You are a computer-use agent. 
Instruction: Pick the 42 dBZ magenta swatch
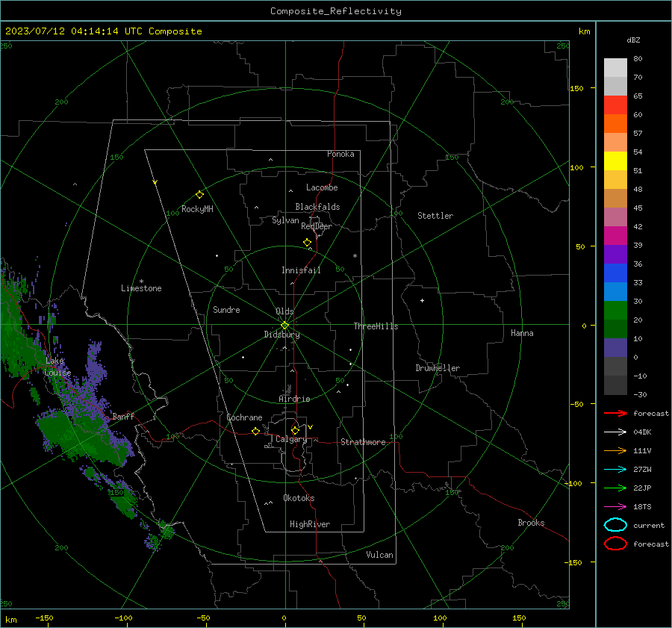click(615, 236)
